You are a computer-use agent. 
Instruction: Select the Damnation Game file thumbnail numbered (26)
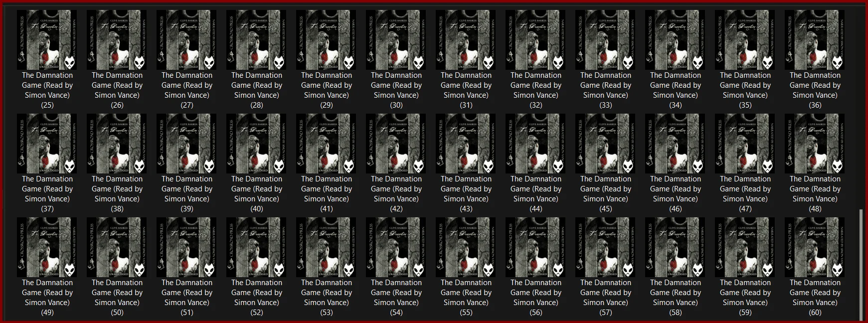click(x=117, y=40)
